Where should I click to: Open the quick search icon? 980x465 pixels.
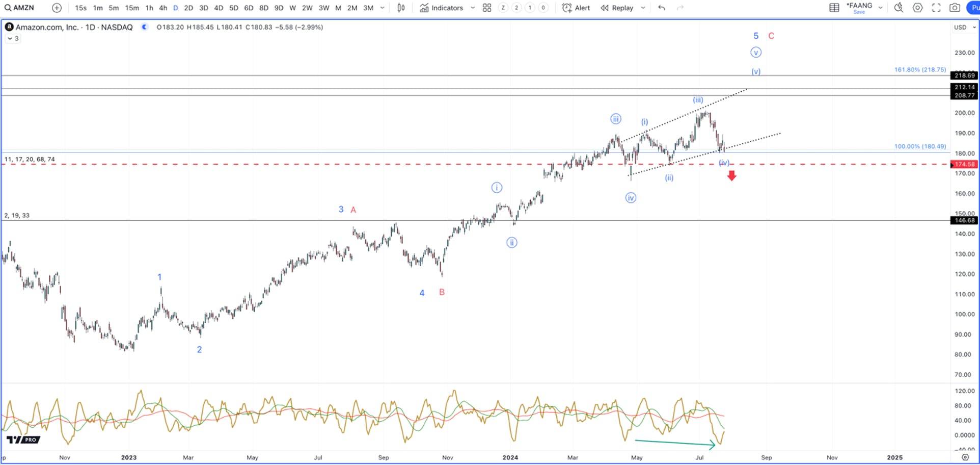click(899, 8)
